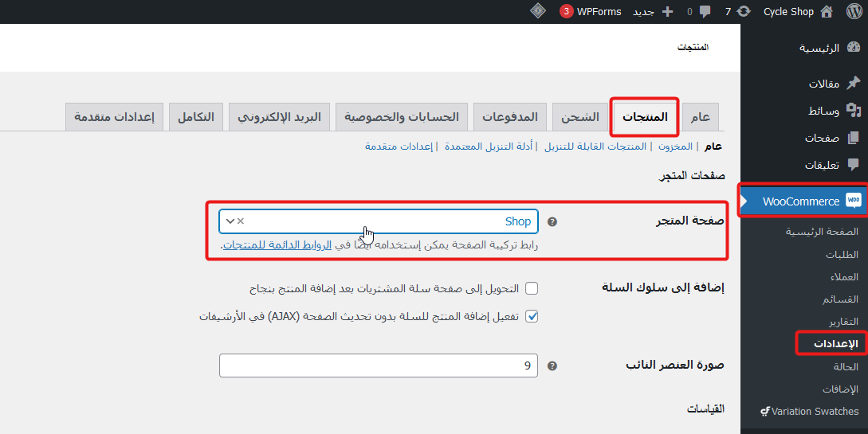Screen dimensions: 868x434
Task: Open the Cycle Shop home icon
Action: pos(827,12)
